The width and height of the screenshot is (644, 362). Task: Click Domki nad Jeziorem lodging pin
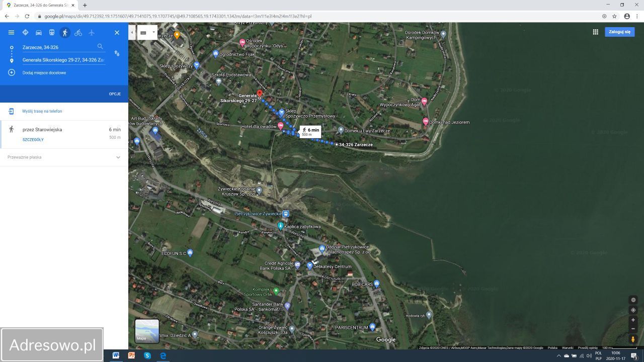(x=426, y=121)
